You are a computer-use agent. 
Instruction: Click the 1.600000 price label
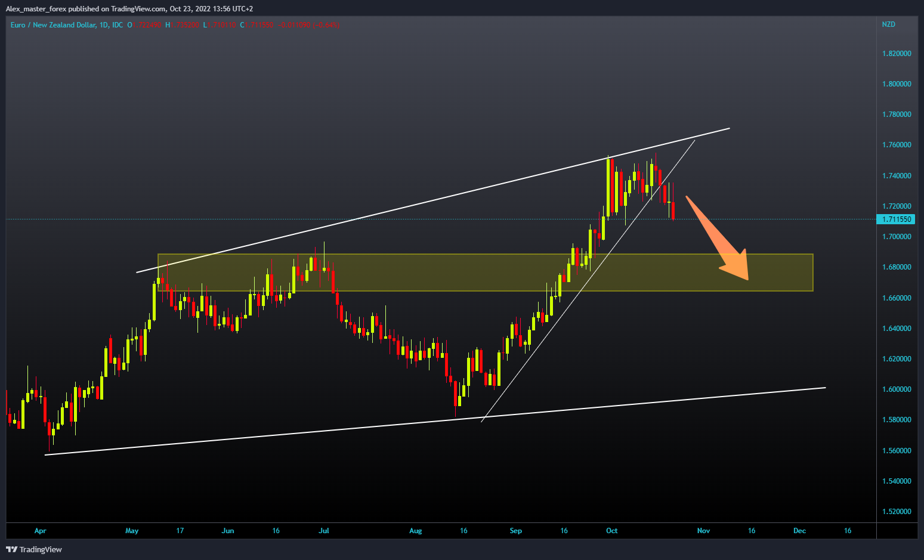(897, 389)
